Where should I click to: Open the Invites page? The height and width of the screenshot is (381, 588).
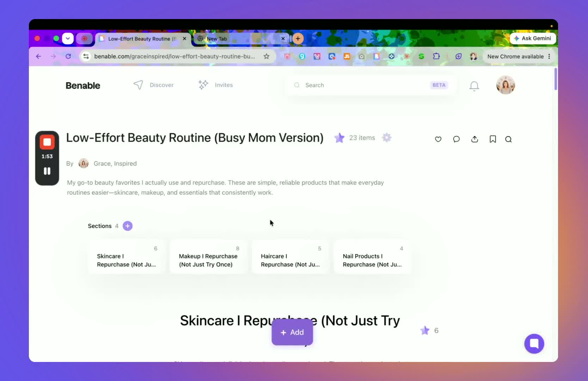(x=215, y=85)
